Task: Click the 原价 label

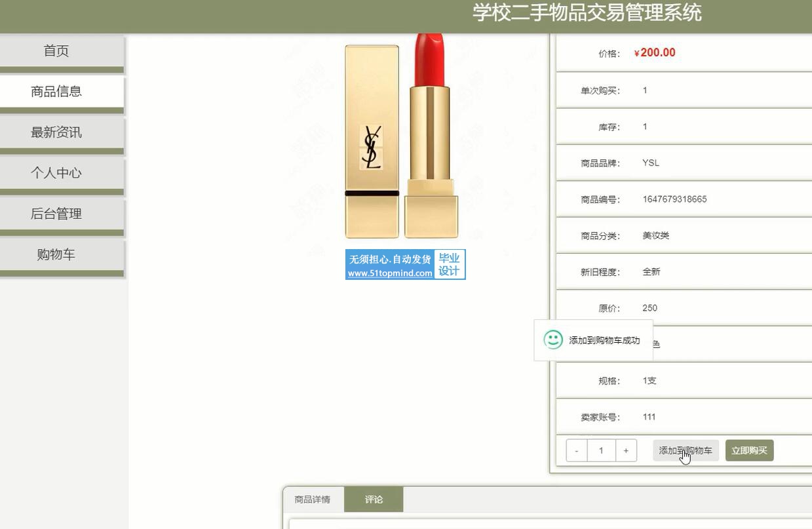Action: [x=609, y=308]
